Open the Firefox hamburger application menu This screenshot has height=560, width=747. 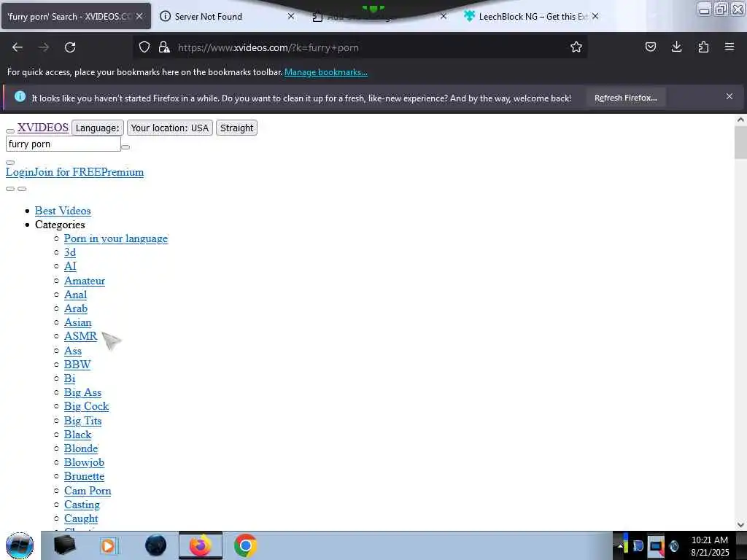tap(729, 47)
